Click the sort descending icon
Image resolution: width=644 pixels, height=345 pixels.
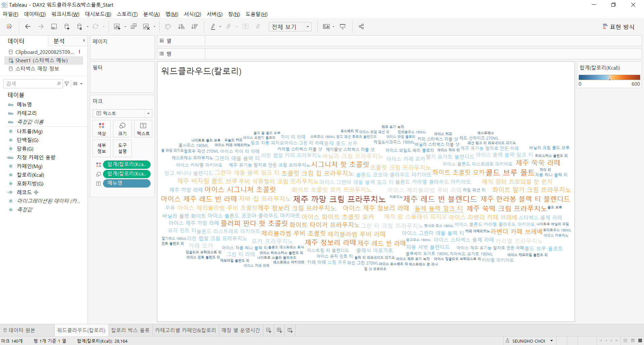tap(195, 26)
